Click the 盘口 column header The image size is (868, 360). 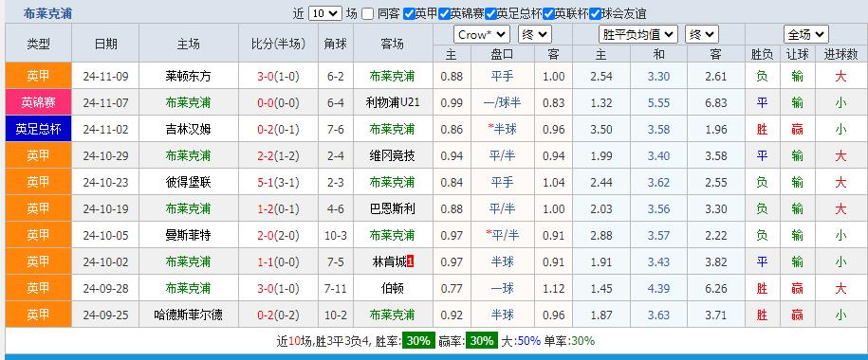click(502, 54)
